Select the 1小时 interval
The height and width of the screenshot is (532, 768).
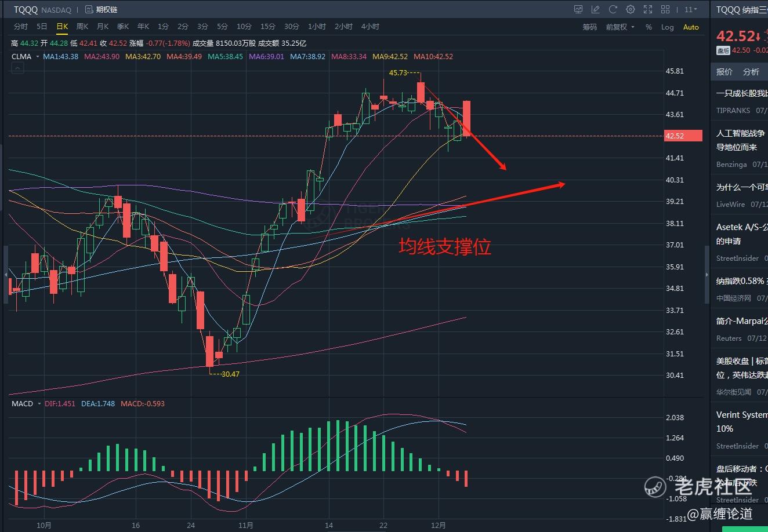[x=317, y=27]
